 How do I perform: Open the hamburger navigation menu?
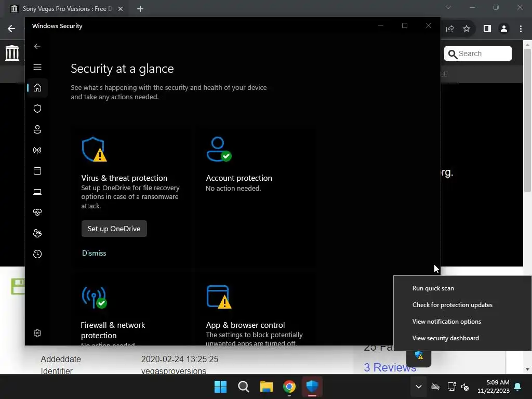[37, 67]
